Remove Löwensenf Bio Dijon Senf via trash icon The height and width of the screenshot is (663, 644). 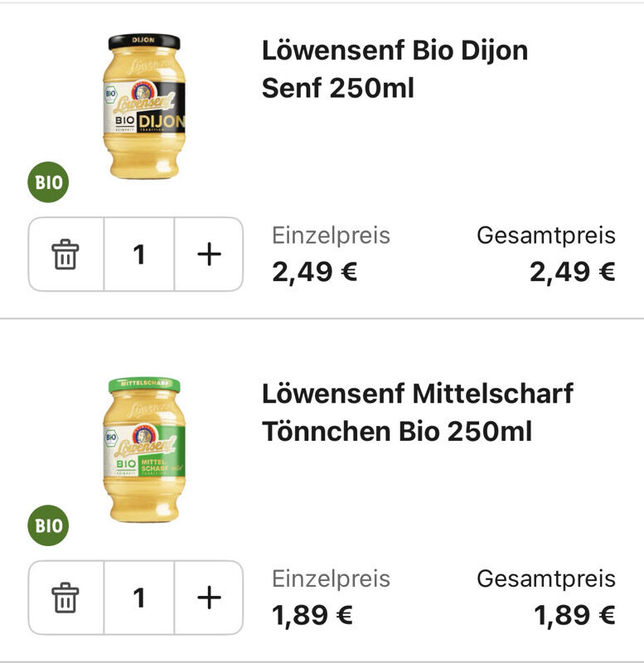pyautogui.click(x=65, y=254)
